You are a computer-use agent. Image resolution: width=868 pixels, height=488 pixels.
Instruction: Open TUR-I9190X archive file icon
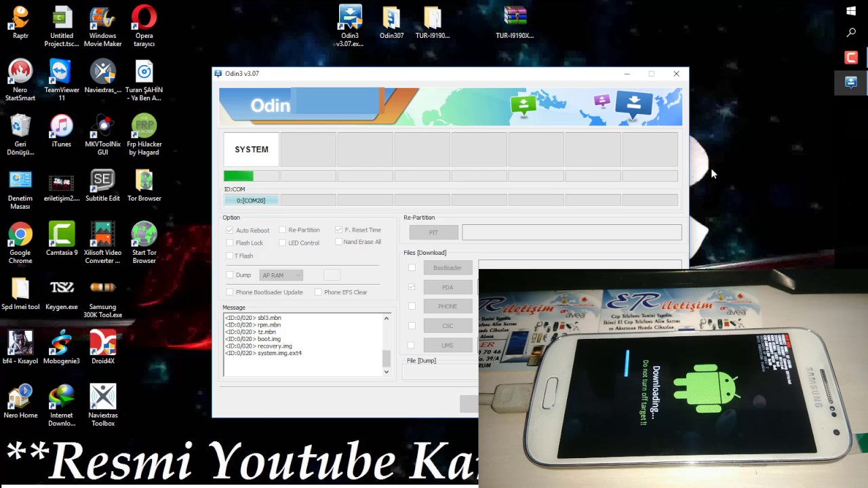514,22
